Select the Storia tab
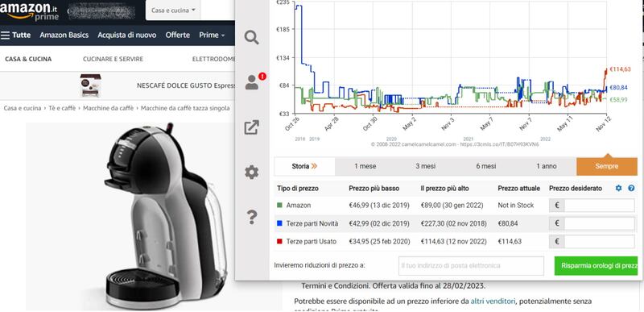 pos(304,166)
